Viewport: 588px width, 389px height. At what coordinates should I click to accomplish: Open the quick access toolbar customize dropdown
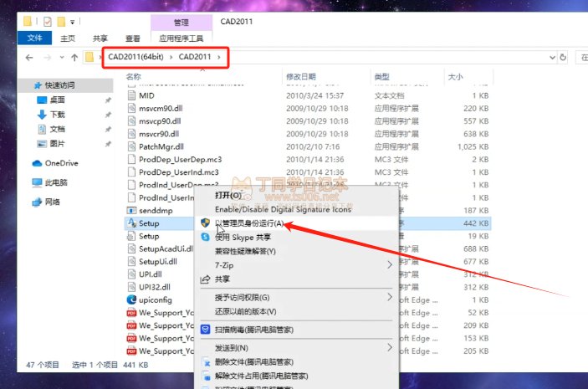click(72, 22)
